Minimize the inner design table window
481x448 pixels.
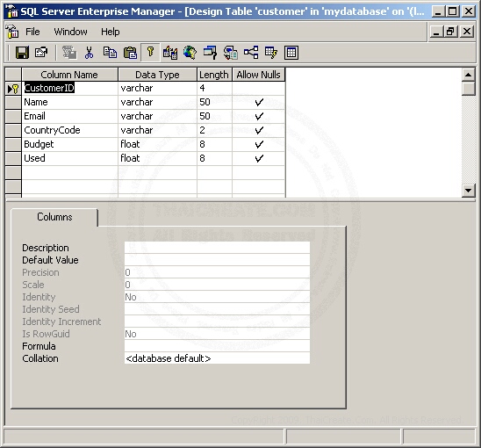[x=436, y=32]
